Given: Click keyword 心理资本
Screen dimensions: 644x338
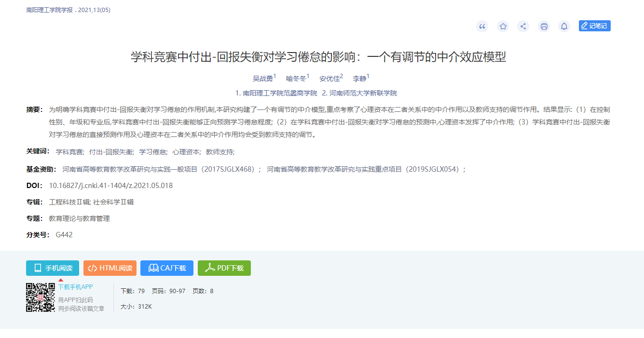Looking at the screenshot, I should [186, 152].
